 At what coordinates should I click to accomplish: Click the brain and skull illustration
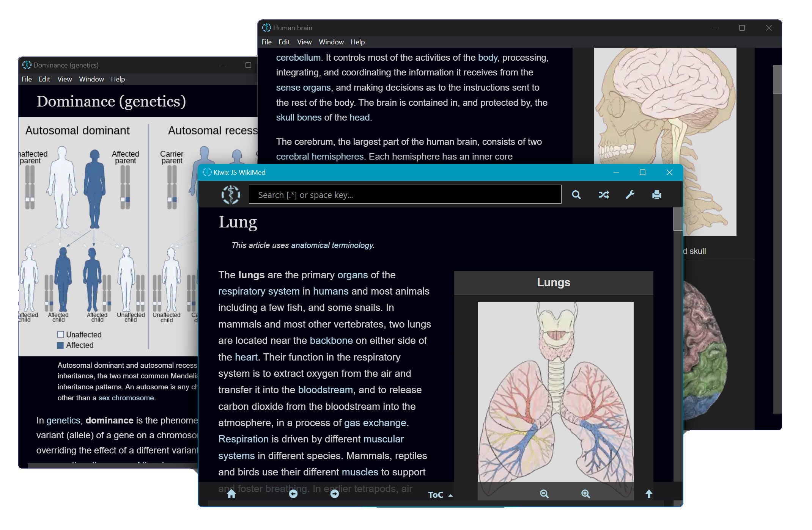tap(665, 106)
